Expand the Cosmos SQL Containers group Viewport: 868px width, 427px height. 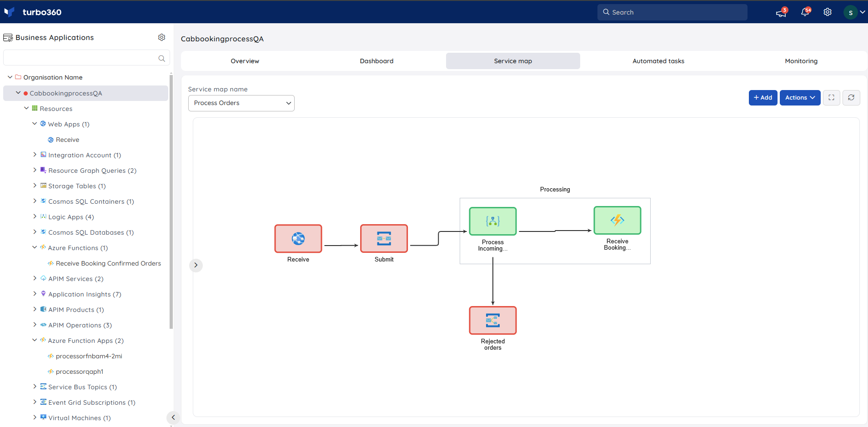(x=35, y=201)
